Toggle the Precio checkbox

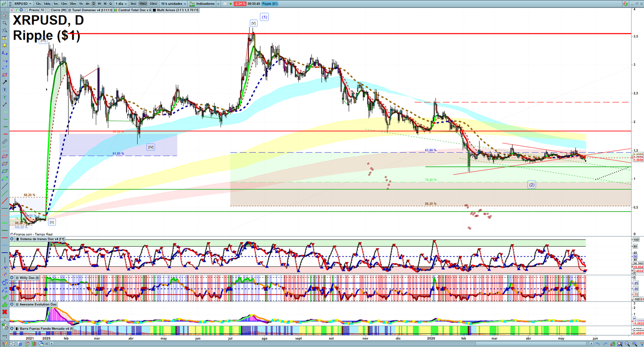[x=27, y=10]
